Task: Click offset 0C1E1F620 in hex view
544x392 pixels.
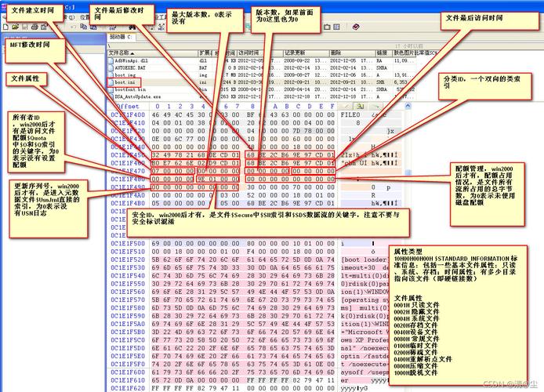Action: [x=128, y=388]
